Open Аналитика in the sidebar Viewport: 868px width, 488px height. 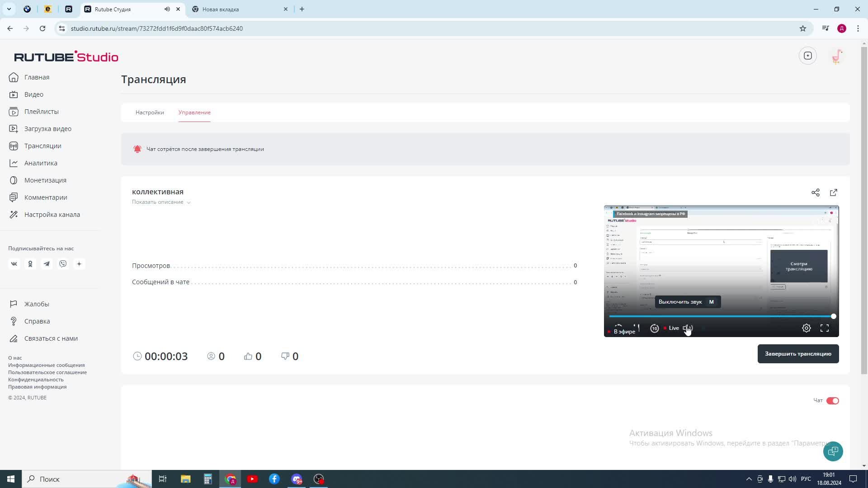41,163
